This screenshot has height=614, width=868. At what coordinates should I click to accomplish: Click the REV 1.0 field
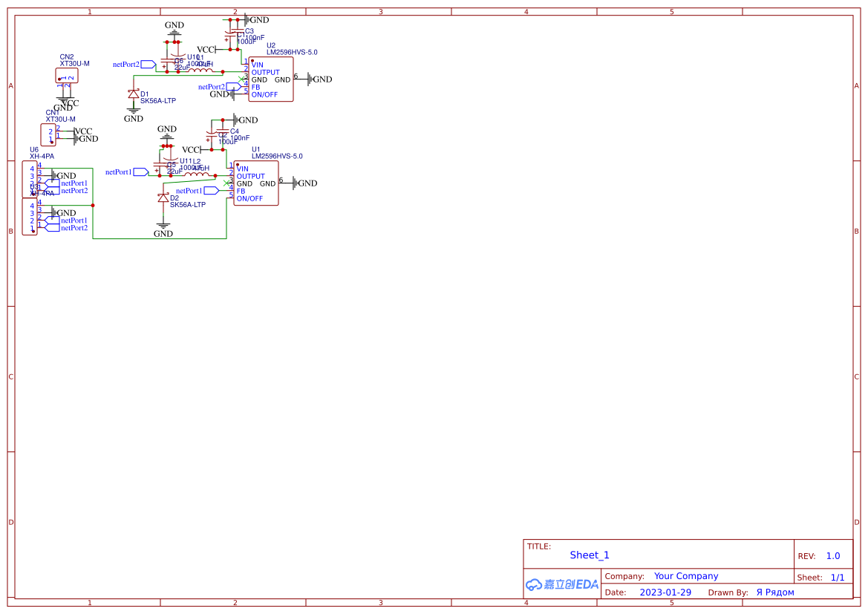tap(832, 555)
